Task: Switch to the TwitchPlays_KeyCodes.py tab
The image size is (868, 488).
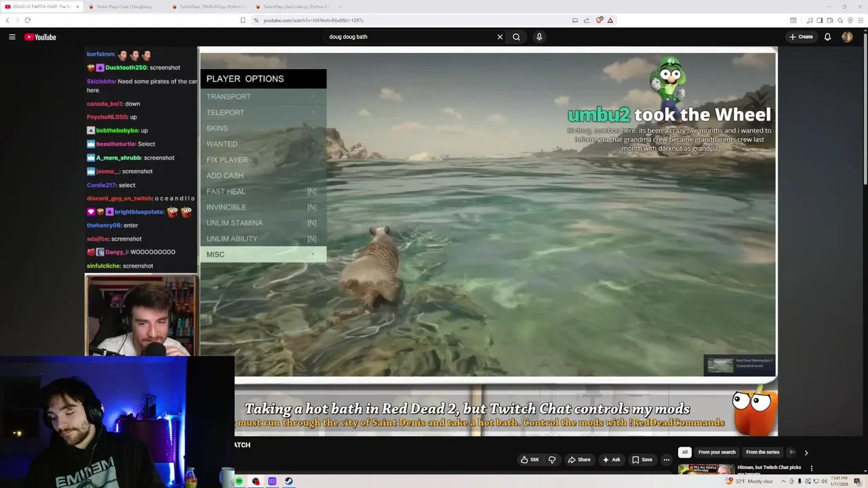Action: point(292,7)
